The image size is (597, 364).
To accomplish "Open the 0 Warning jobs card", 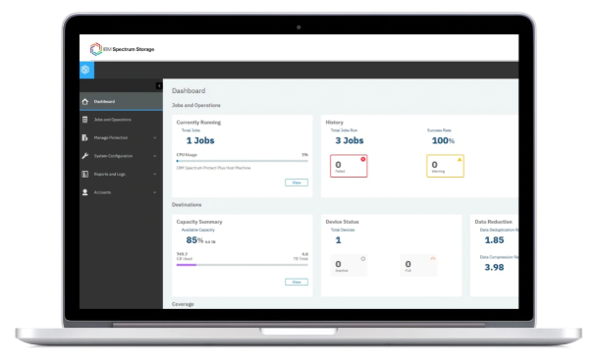I will (x=445, y=166).
